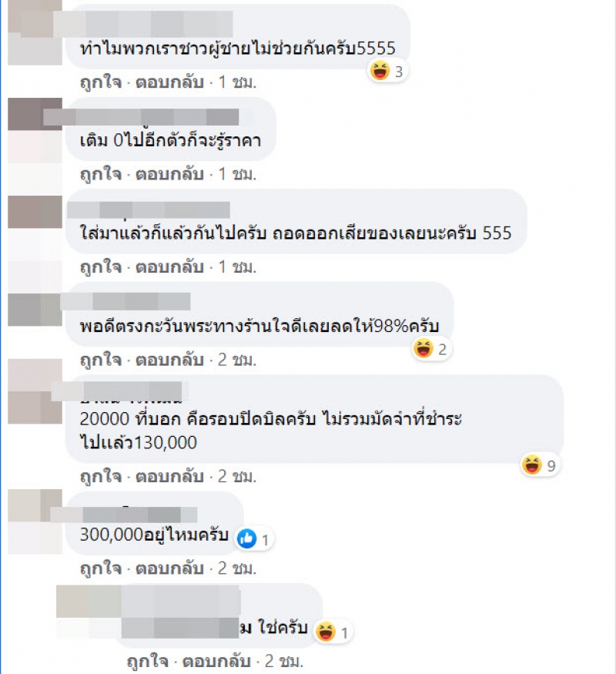Image resolution: width=616 pixels, height=674 pixels.
Task: Click ถูกใจ under the ใช่ครับ reply
Action: point(148,662)
